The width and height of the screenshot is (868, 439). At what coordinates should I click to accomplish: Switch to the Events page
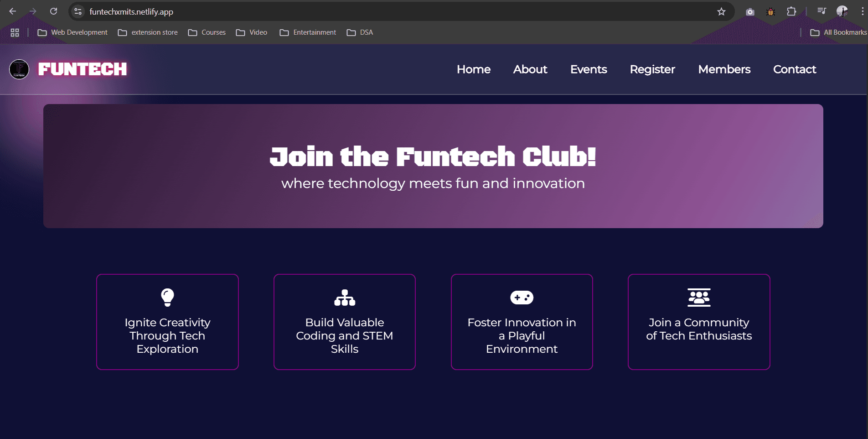point(589,69)
